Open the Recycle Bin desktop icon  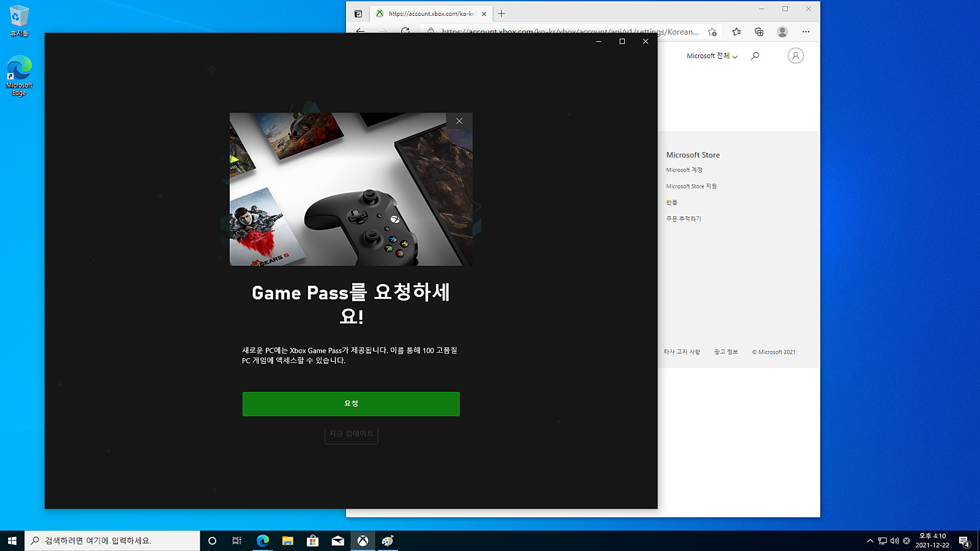[x=19, y=21]
